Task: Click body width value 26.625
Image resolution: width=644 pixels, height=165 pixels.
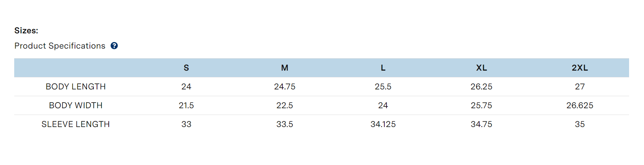Action: pos(580,105)
